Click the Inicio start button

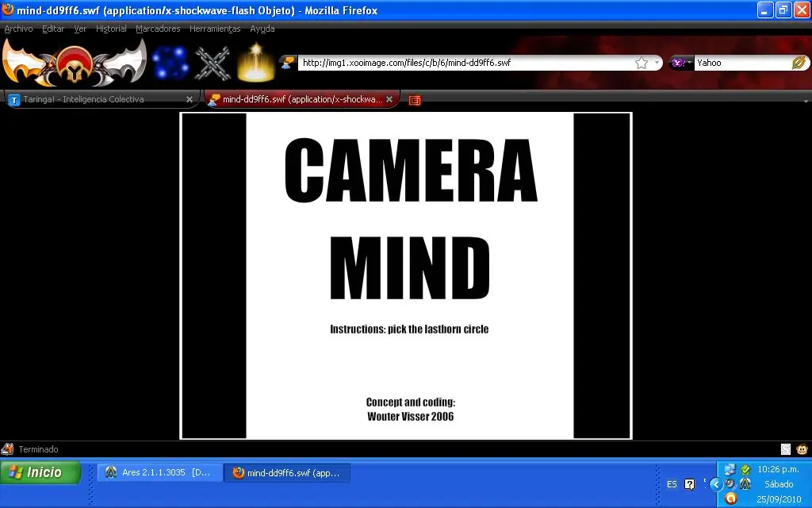pos(41,473)
